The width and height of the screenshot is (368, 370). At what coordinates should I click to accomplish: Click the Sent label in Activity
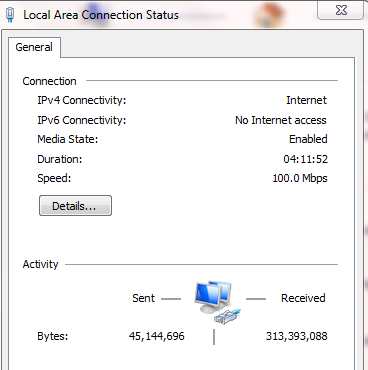click(143, 298)
